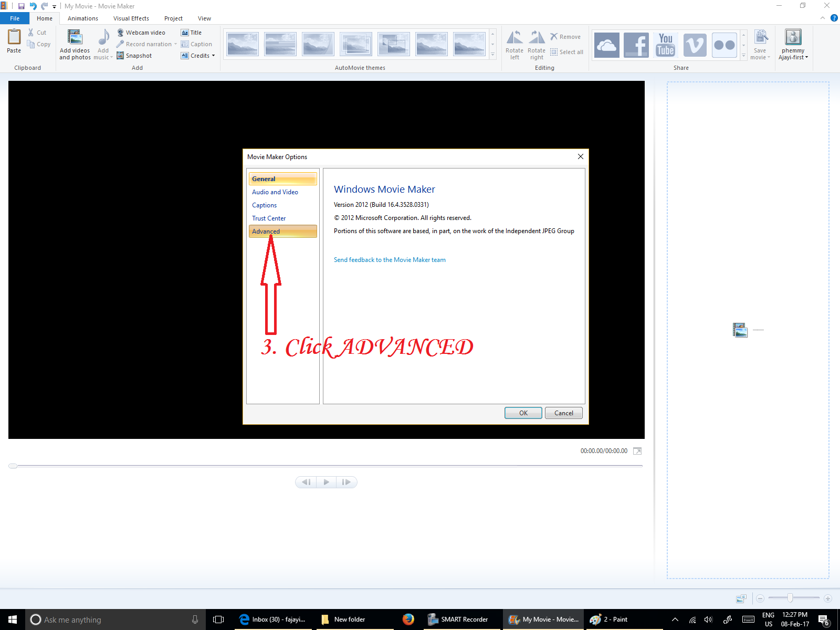The width and height of the screenshot is (840, 630).
Task: Click the timeline zoom slider handle
Action: 790,598
